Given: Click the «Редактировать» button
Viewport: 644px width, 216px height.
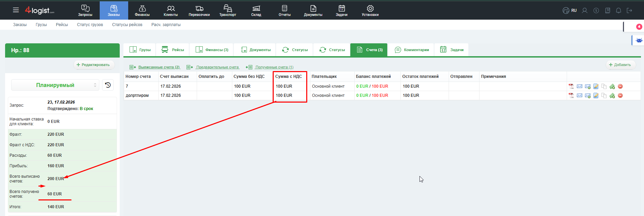Looking at the screenshot, I should click(x=93, y=65).
